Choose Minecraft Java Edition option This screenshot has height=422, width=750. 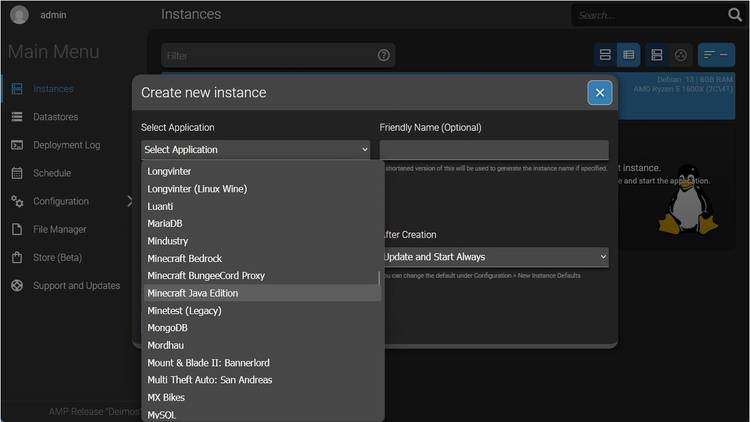262,293
